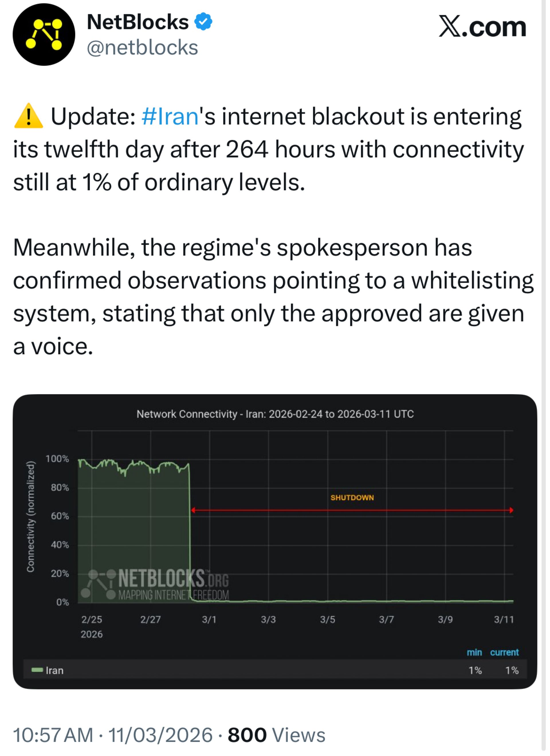Click the red arrowhead at shutdown start
Image resolution: width=550 pixels, height=756 pixels.
pos(193,510)
